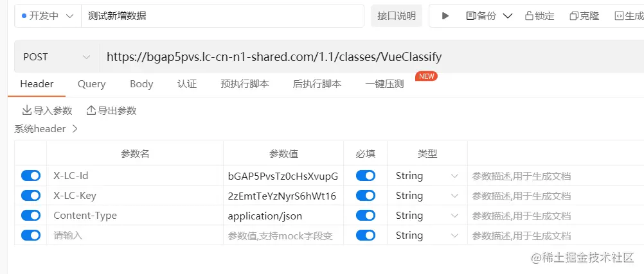Screen dimensions: 644x274
Task: Switch to the Query tab
Action: (92, 84)
